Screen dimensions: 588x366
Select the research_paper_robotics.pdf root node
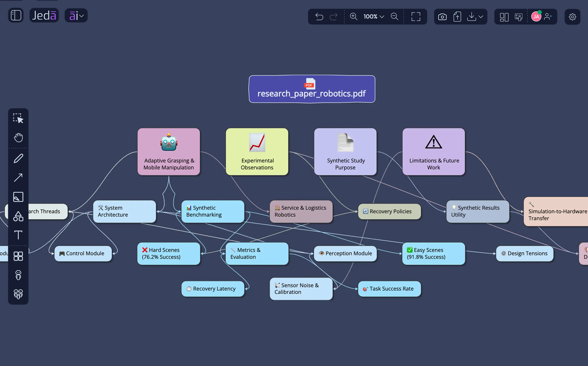click(312, 89)
